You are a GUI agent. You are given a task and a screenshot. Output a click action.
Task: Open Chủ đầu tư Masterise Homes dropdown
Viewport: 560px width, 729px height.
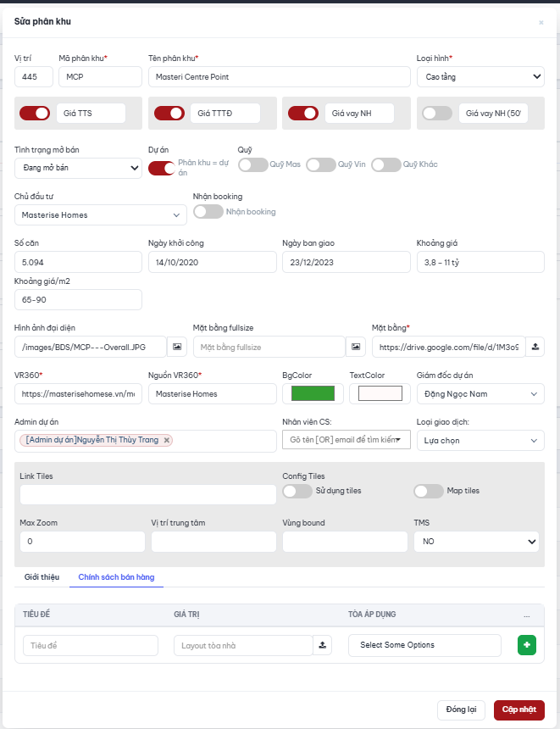[x=100, y=214]
